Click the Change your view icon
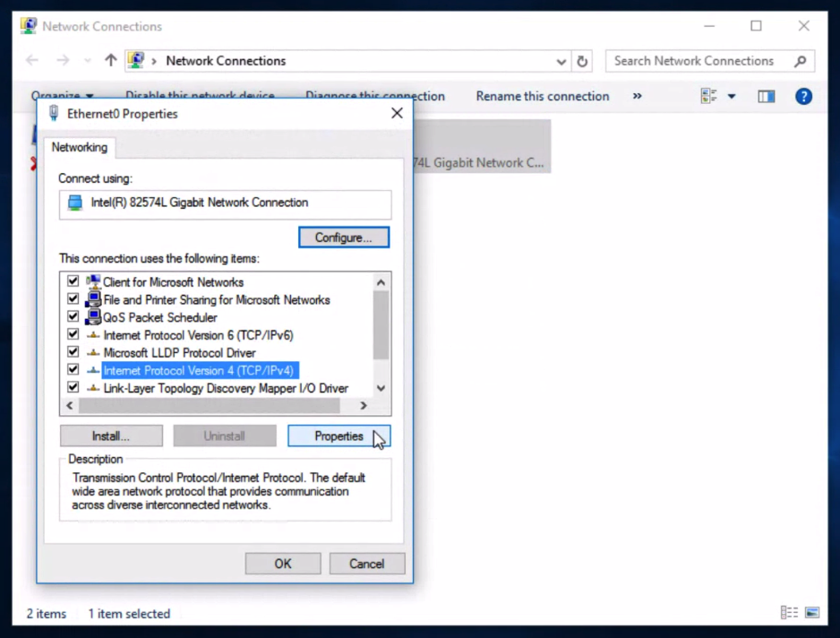 [x=708, y=97]
